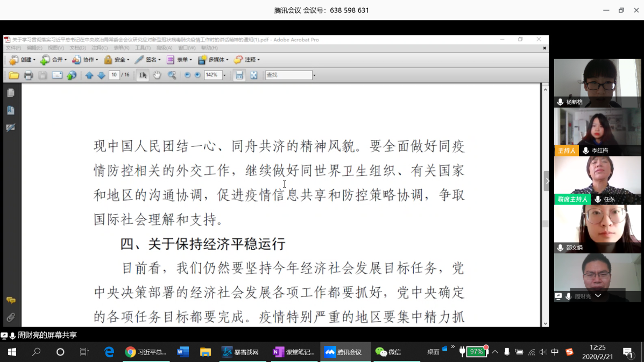Switch to 微信 in the taskbar
The height and width of the screenshot is (362, 644).
coord(388,352)
